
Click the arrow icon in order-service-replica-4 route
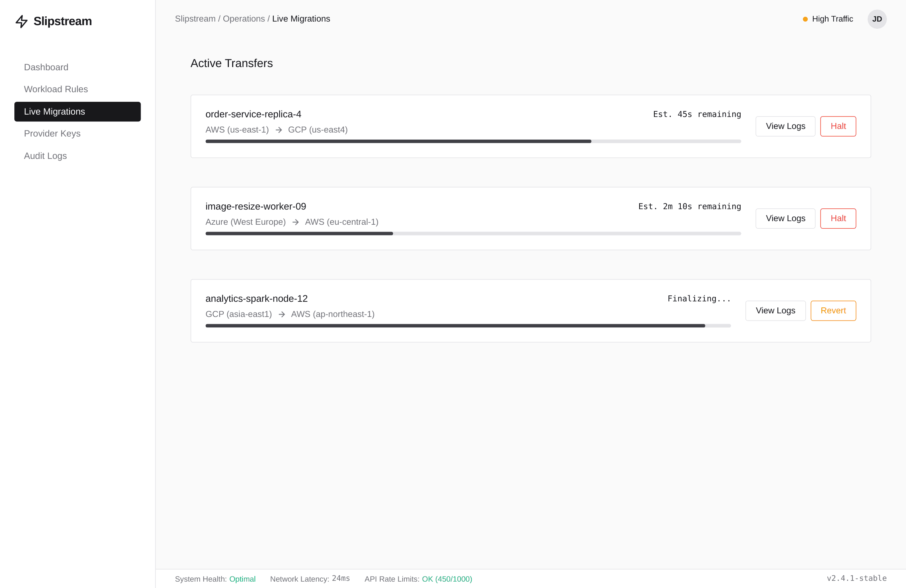point(279,130)
